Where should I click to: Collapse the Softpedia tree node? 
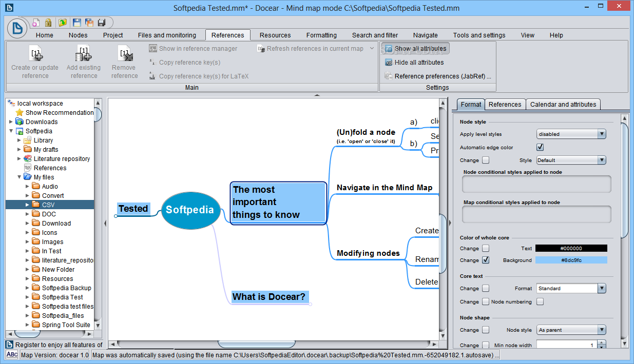coord(11,131)
